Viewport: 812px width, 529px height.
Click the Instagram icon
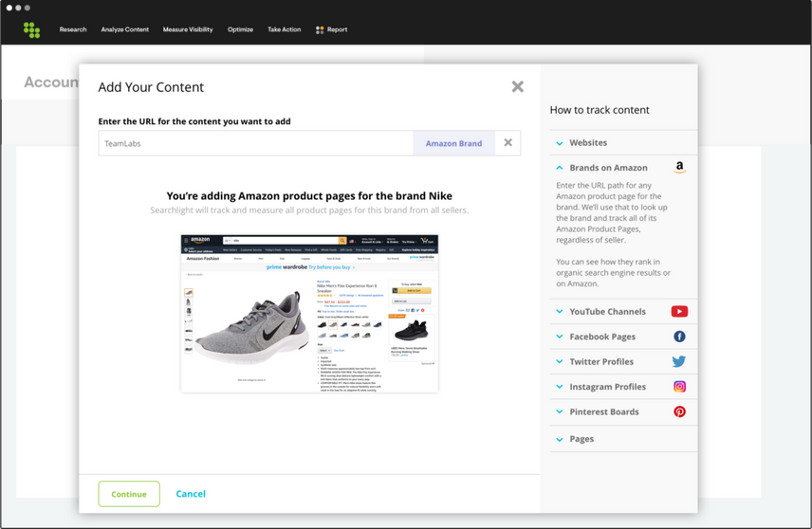tap(679, 387)
